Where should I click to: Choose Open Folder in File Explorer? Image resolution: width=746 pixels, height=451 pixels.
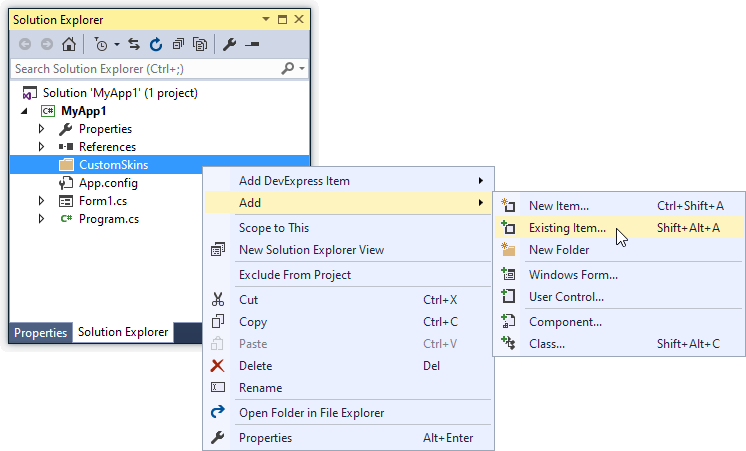pos(349,413)
